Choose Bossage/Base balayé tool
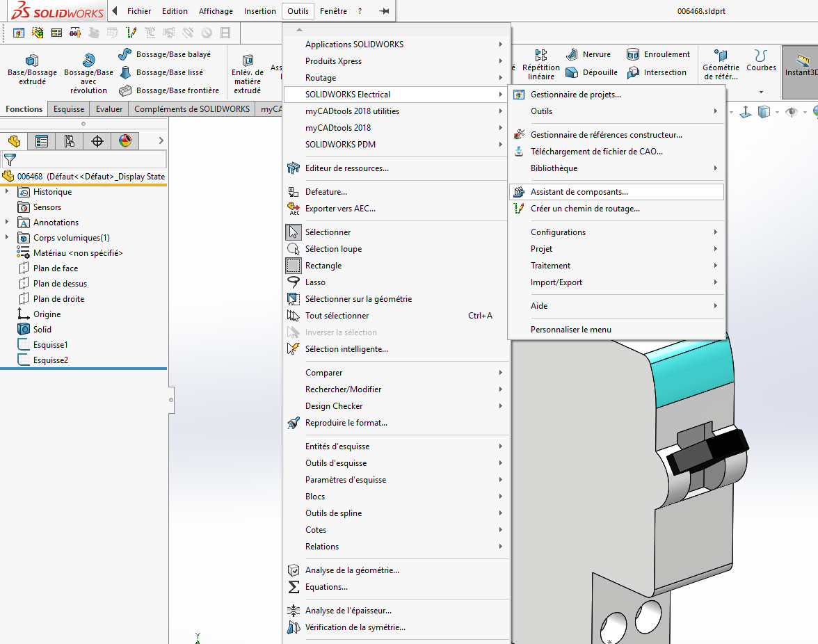The height and width of the screenshot is (644, 818). click(165, 54)
